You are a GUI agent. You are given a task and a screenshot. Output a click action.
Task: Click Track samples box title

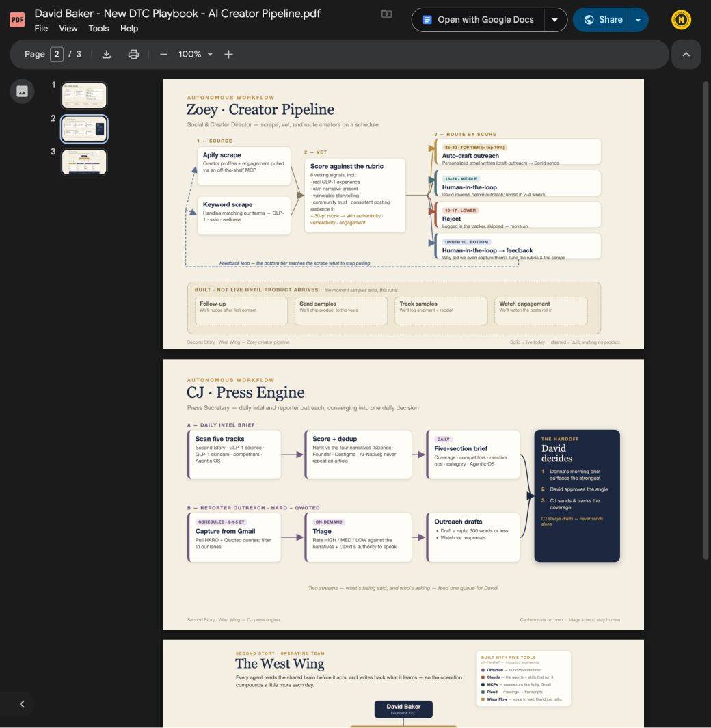(x=418, y=304)
